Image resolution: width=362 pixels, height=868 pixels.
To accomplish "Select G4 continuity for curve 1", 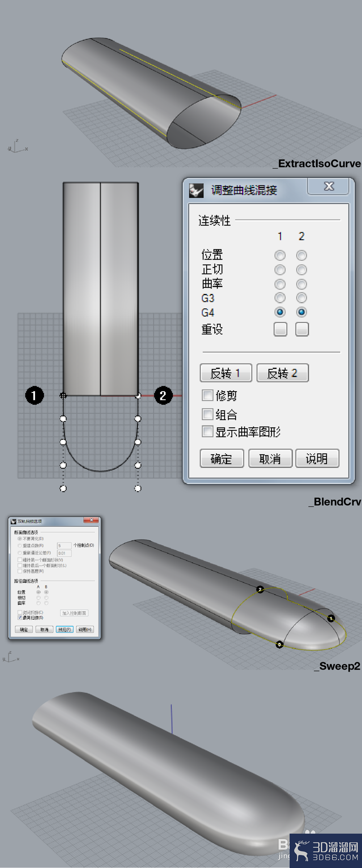I will point(280,312).
